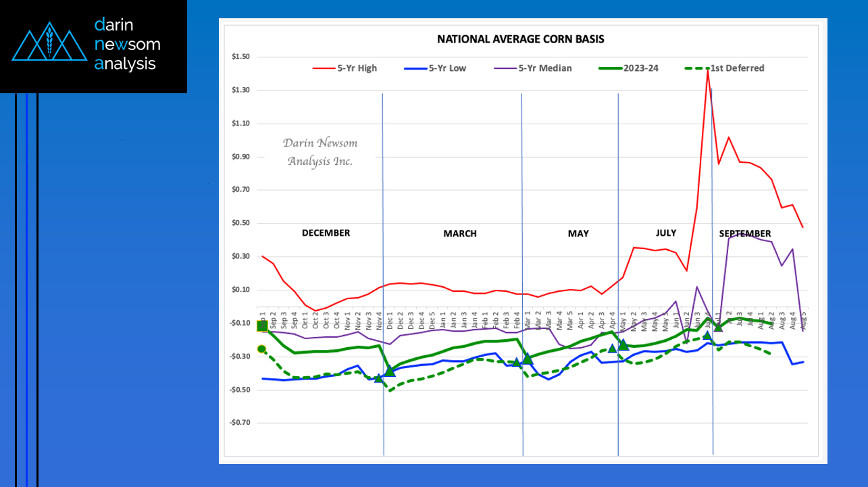Click the $1.50 label on the vertical axis

click(240, 57)
